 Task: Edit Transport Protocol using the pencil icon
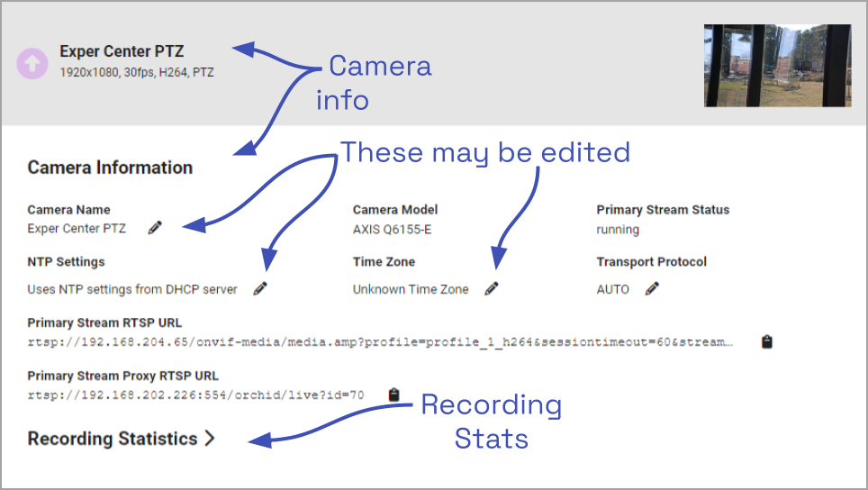click(652, 288)
